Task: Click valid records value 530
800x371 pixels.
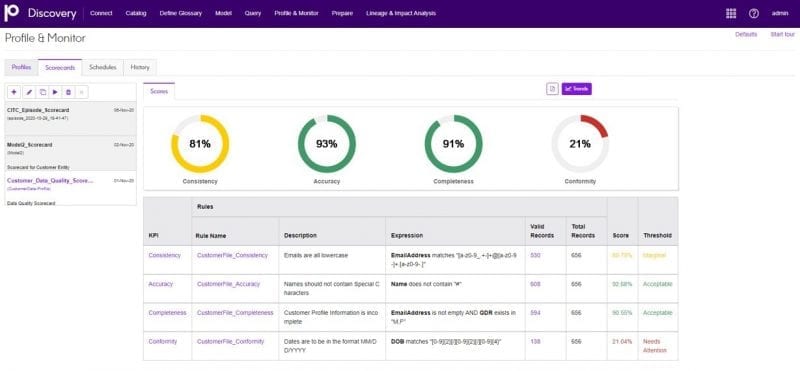Action: tap(535, 255)
